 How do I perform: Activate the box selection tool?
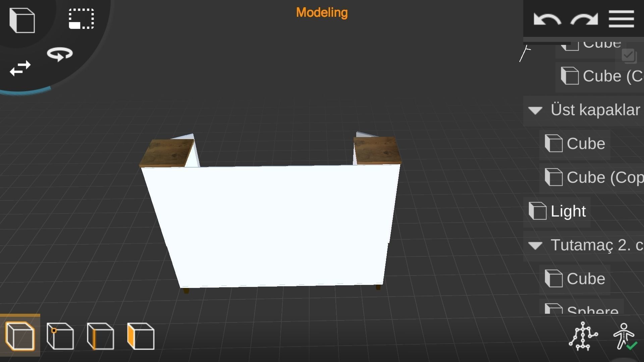82,19
